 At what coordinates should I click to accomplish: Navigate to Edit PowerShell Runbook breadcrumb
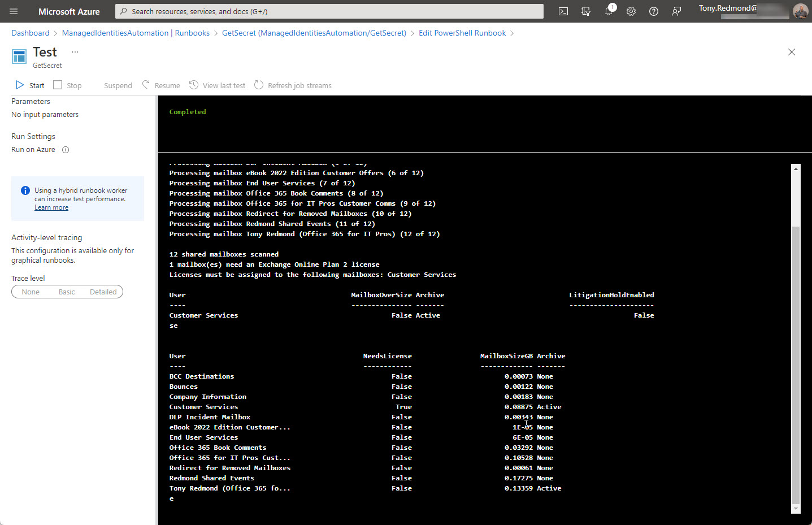[462, 33]
